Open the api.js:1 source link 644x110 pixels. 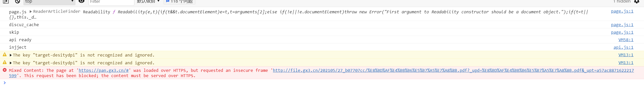click(x=623, y=47)
